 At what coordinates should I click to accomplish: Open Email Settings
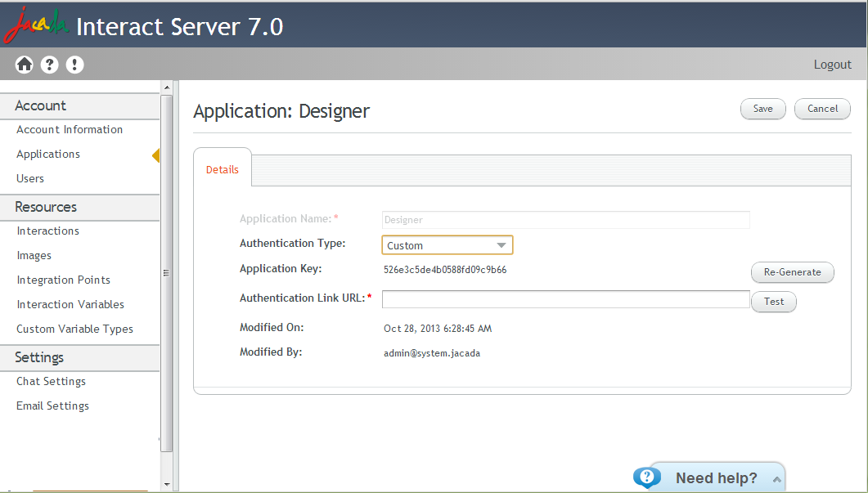52,406
